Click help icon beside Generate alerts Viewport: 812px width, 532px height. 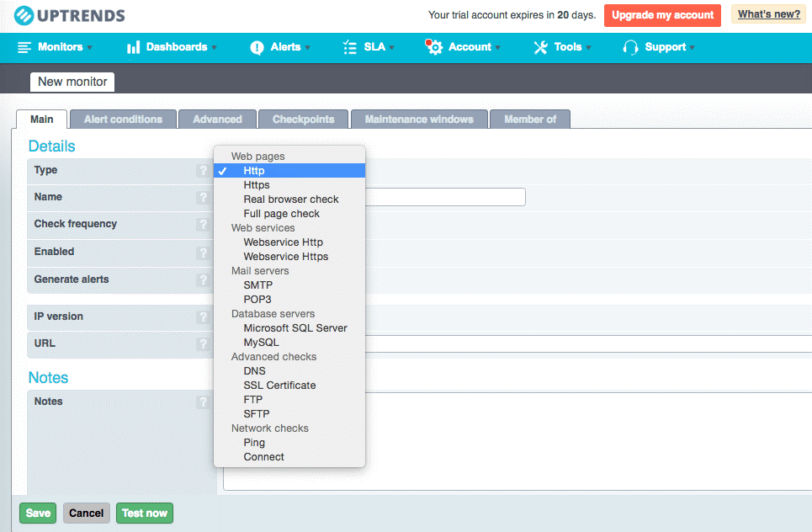203,279
